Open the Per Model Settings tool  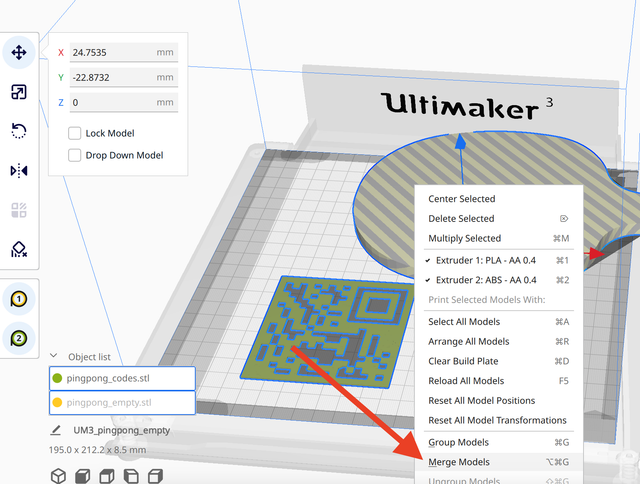tap(19, 210)
